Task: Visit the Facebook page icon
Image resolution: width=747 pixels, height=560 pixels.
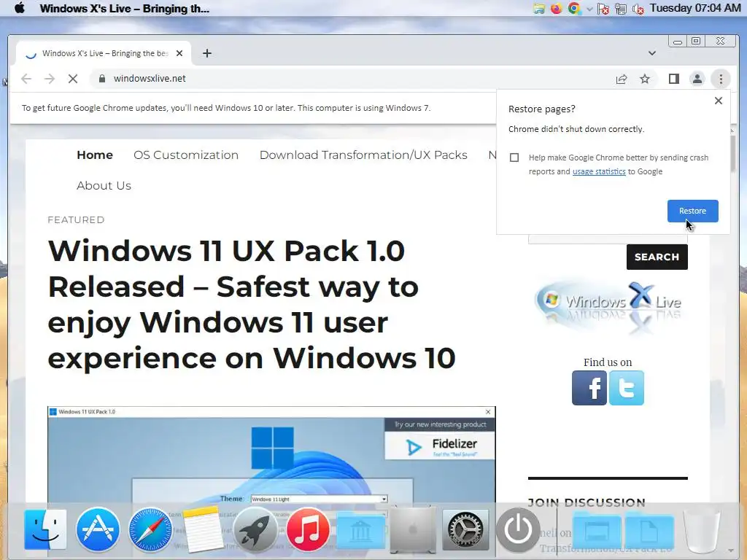Action: [x=589, y=388]
